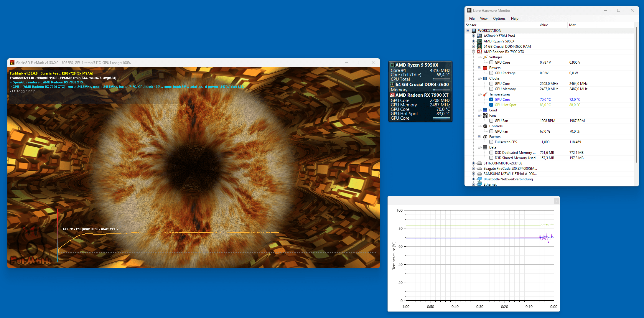Collapse the WORKSTATION tree node

[468, 31]
